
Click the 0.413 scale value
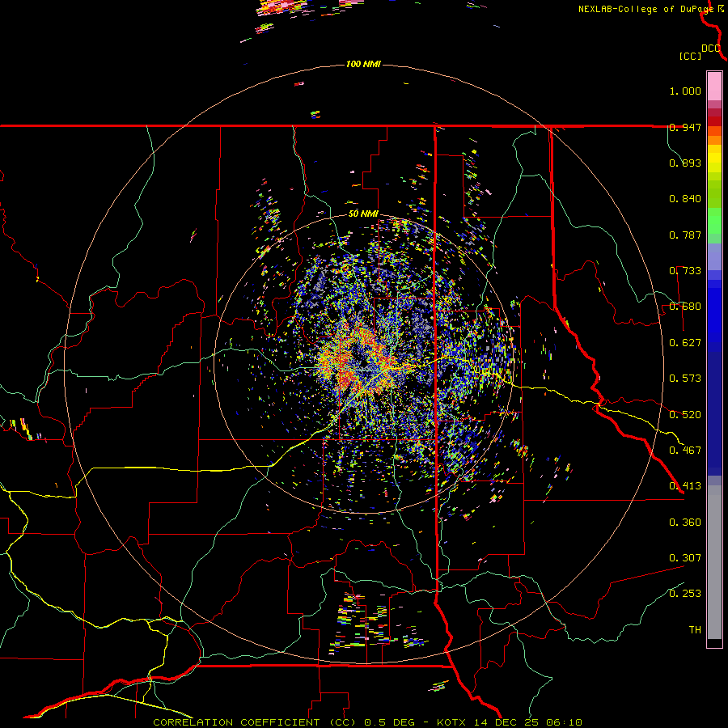pyautogui.click(x=685, y=486)
